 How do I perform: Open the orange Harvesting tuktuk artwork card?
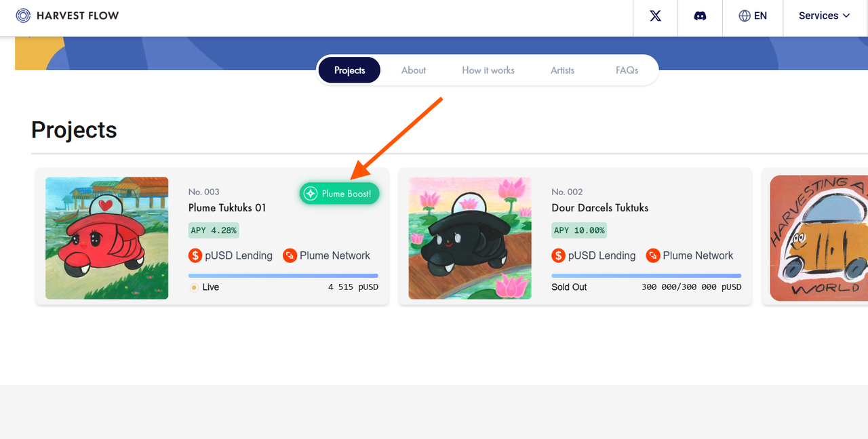click(x=819, y=238)
